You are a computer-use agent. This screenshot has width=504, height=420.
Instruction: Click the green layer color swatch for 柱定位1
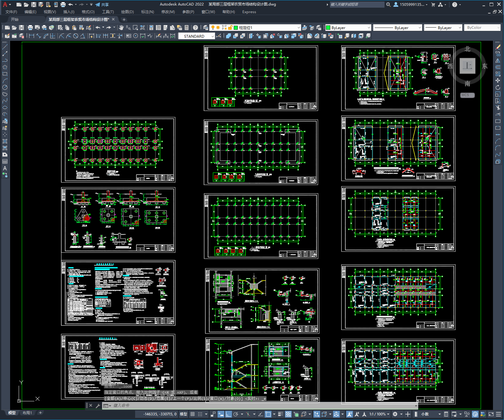tap(236, 28)
